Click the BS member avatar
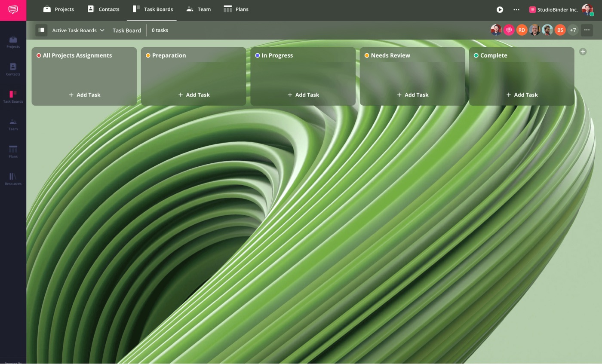 pos(560,30)
